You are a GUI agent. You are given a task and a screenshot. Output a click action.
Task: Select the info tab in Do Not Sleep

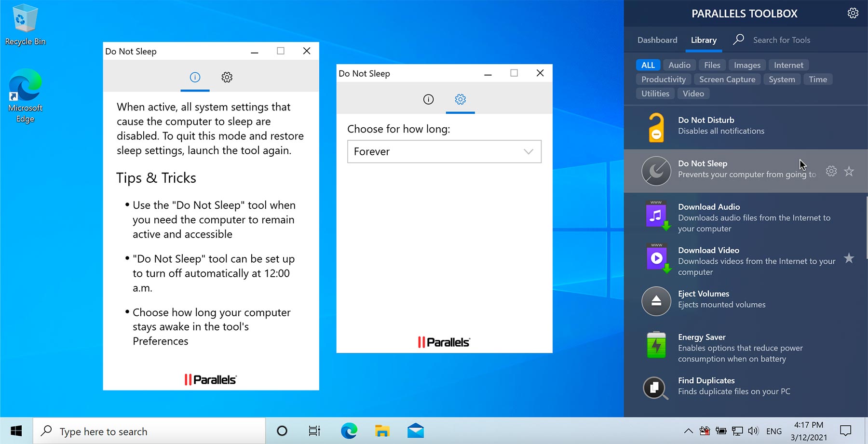[x=428, y=99]
